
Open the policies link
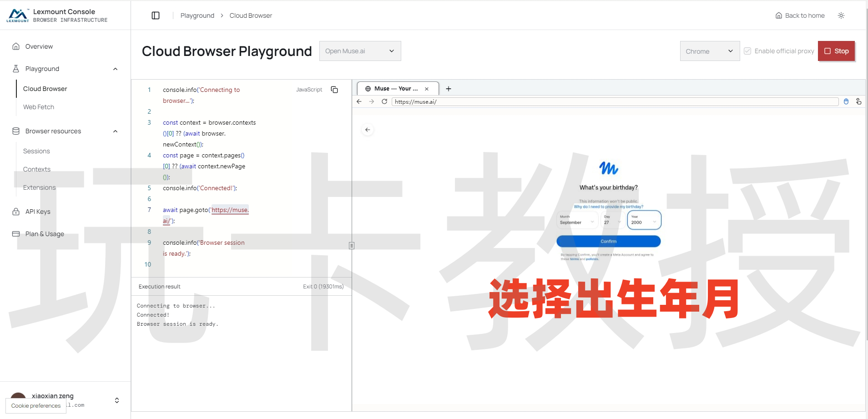(x=592, y=259)
